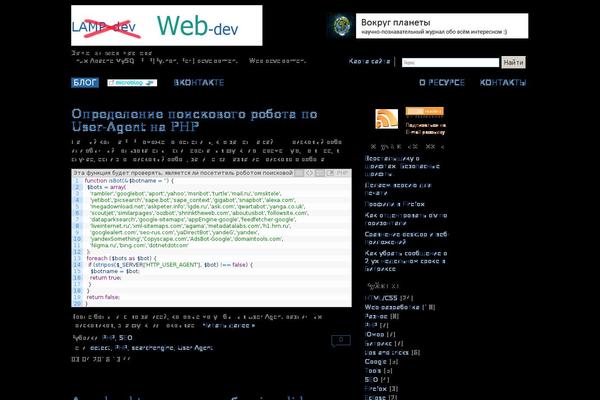Screen dimensions: 600x400
Task: Click the orange RSS feed icon
Action: (x=386, y=119)
